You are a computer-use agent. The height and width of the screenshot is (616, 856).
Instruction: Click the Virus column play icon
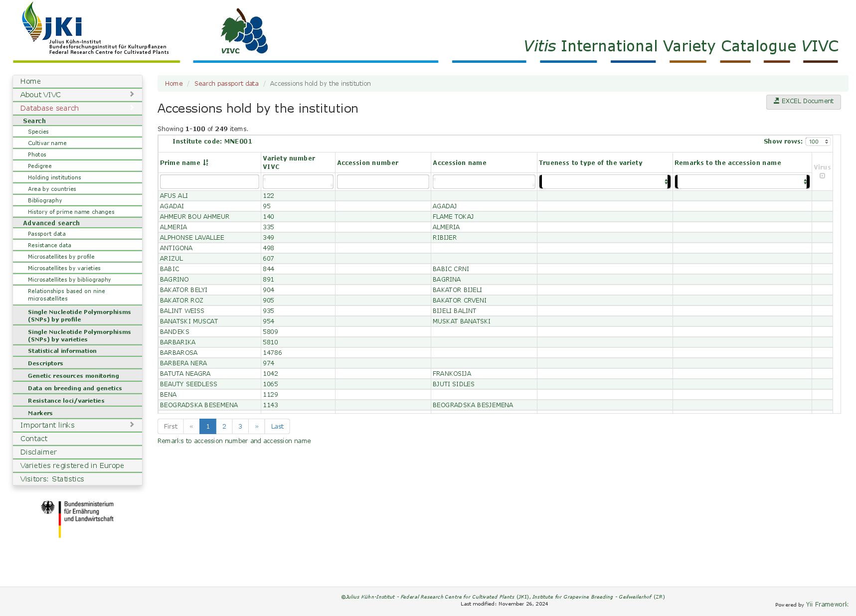click(x=822, y=176)
